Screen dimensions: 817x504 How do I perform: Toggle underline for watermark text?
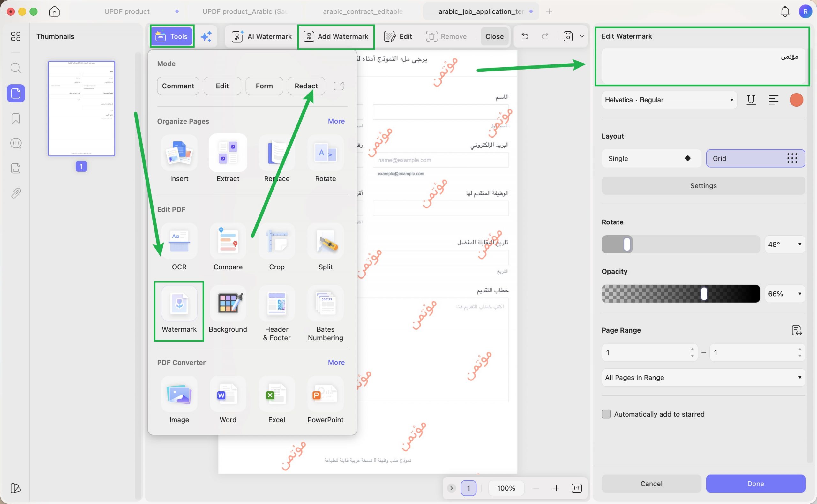pos(751,100)
